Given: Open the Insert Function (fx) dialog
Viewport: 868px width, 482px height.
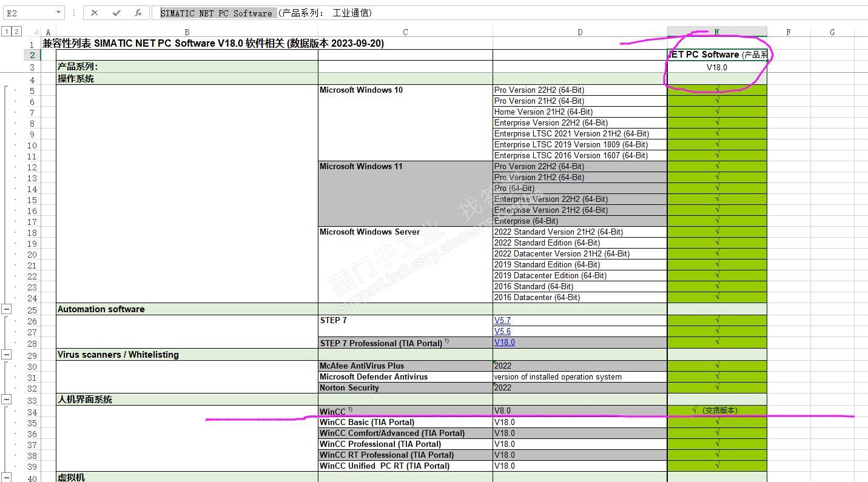Looking at the screenshot, I should (138, 13).
